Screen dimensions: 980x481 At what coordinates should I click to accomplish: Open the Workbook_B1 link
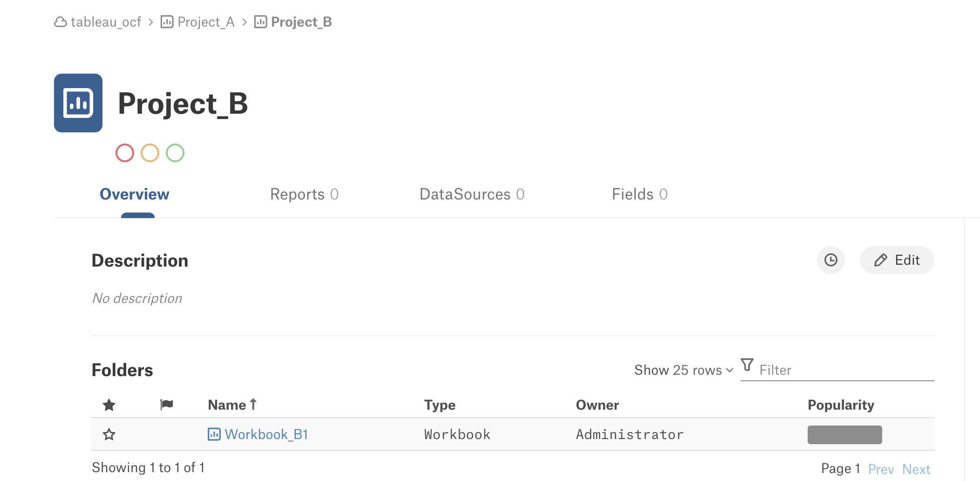click(266, 434)
